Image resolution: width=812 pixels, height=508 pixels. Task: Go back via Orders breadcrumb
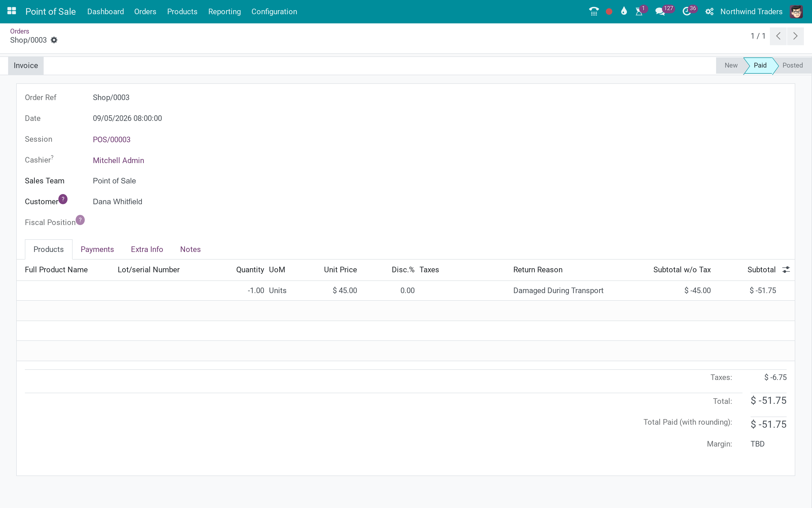tap(20, 31)
